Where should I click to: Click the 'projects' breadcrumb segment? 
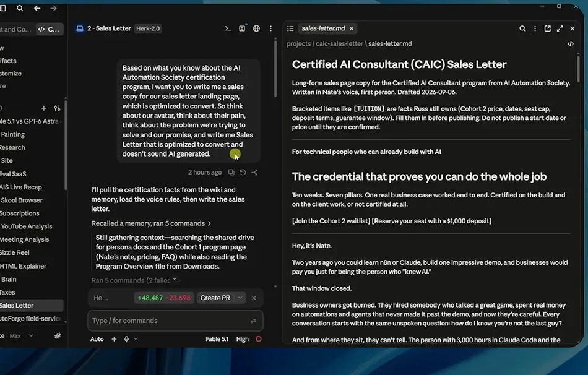click(298, 44)
